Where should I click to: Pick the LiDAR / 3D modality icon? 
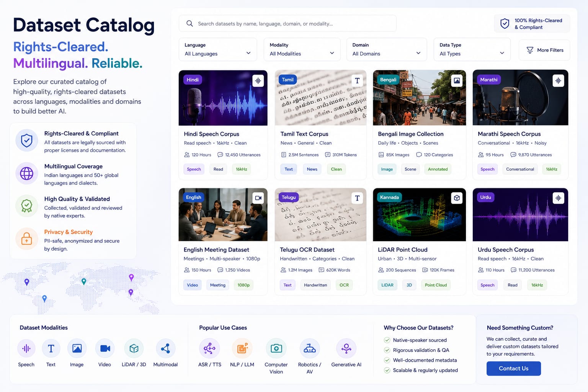134,348
